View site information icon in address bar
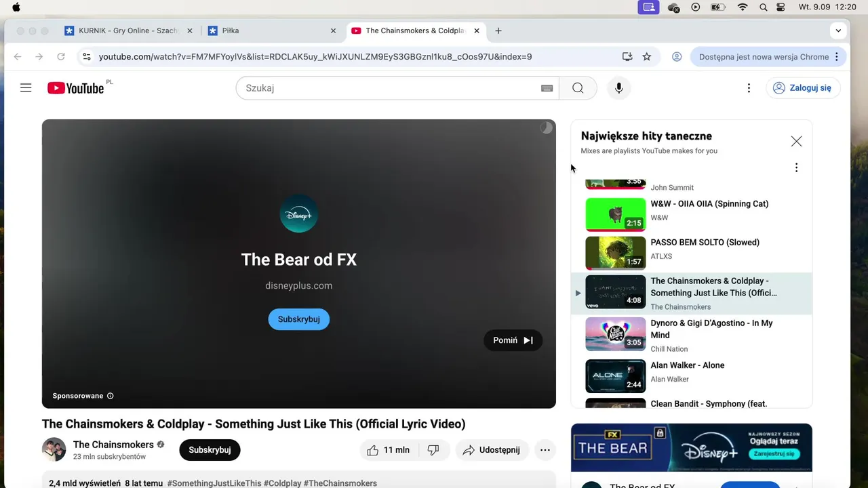 click(86, 57)
